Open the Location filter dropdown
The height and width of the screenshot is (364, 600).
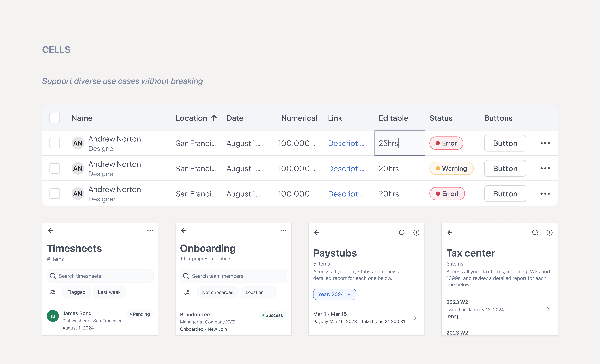(258, 292)
